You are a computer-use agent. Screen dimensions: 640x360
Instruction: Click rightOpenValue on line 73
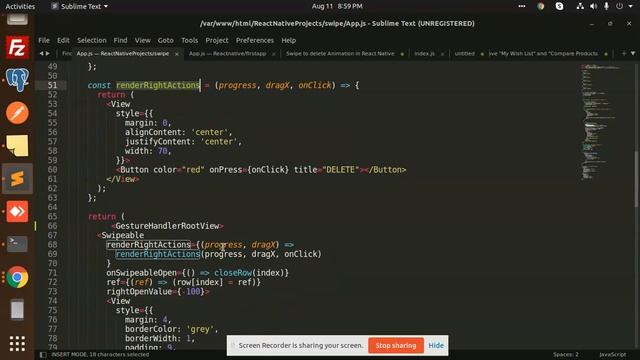click(139, 291)
